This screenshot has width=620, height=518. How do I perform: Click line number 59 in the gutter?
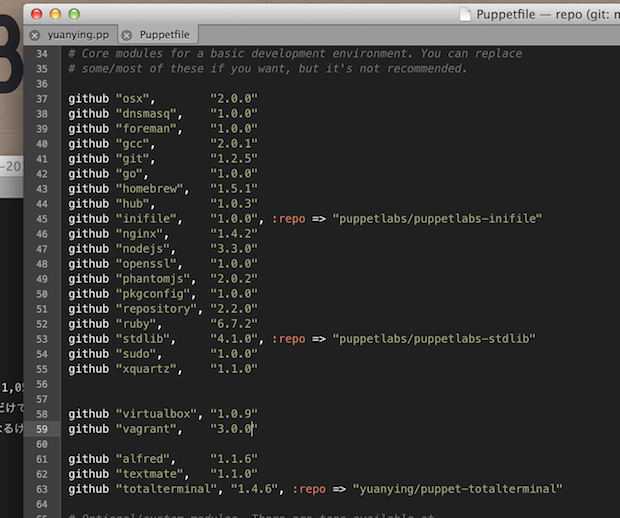[x=42, y=429]
